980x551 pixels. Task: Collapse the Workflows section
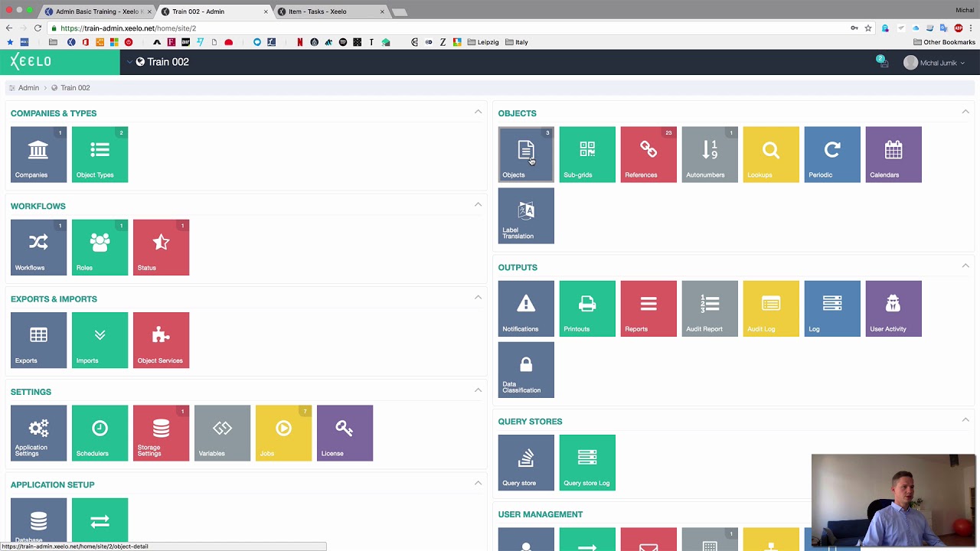point(478,204)
